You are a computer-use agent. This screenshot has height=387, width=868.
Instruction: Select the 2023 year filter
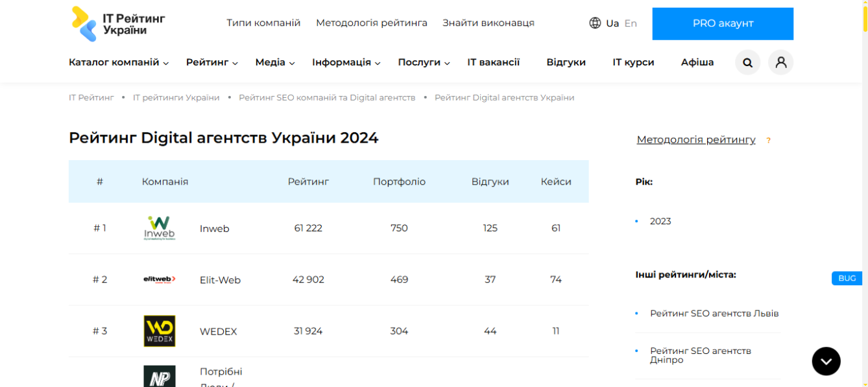[660, 220]
